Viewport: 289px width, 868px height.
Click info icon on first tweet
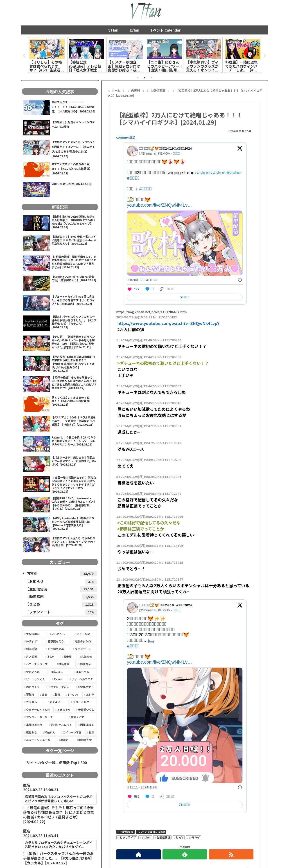click(x=239, y=280)
